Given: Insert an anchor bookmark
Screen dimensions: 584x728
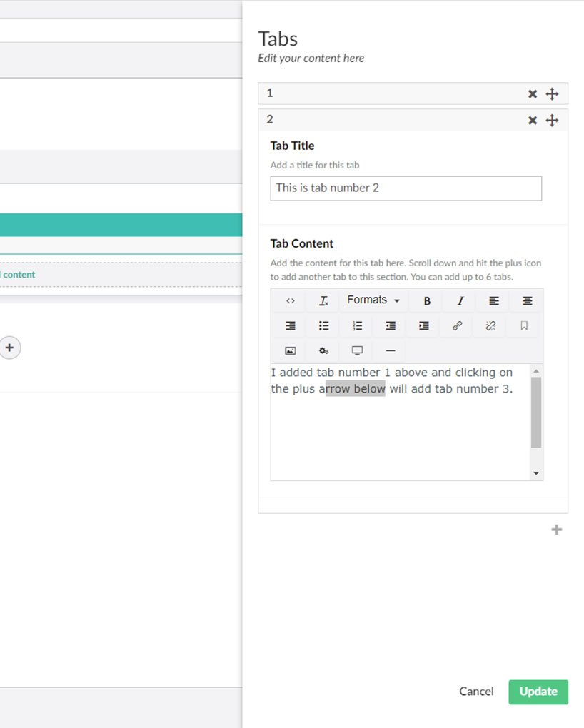Looking at the screenshot, I should point(524,326).
